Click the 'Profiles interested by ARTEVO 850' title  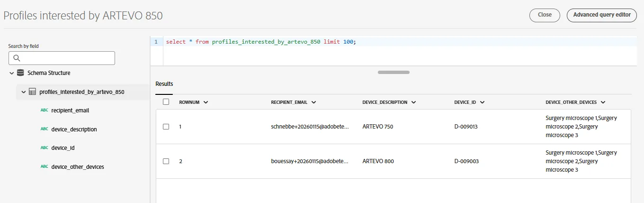(x=83, y=15)
